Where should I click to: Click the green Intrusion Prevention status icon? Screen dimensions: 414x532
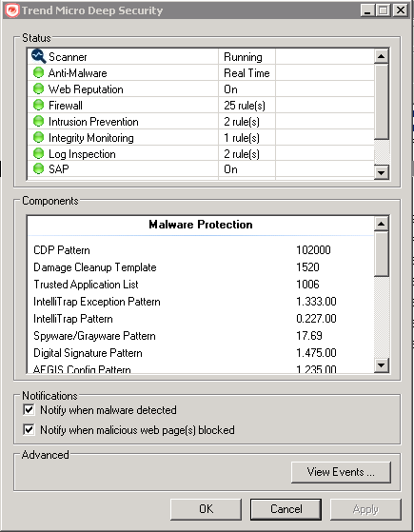pyautogui.click(x=39, y=121)
